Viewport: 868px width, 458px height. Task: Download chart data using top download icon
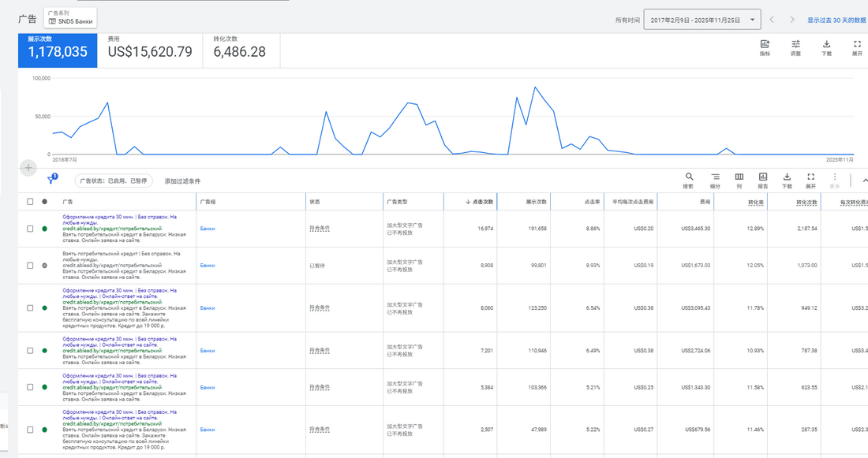[826, 47]
